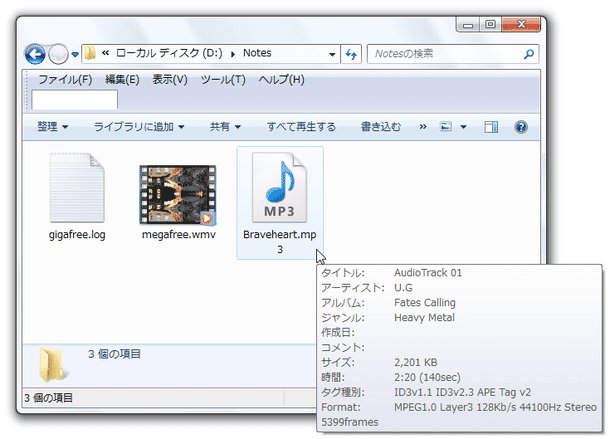The image size is (610, 439).
Task: Click すべて再生する button
Action: tap(301, 126)
